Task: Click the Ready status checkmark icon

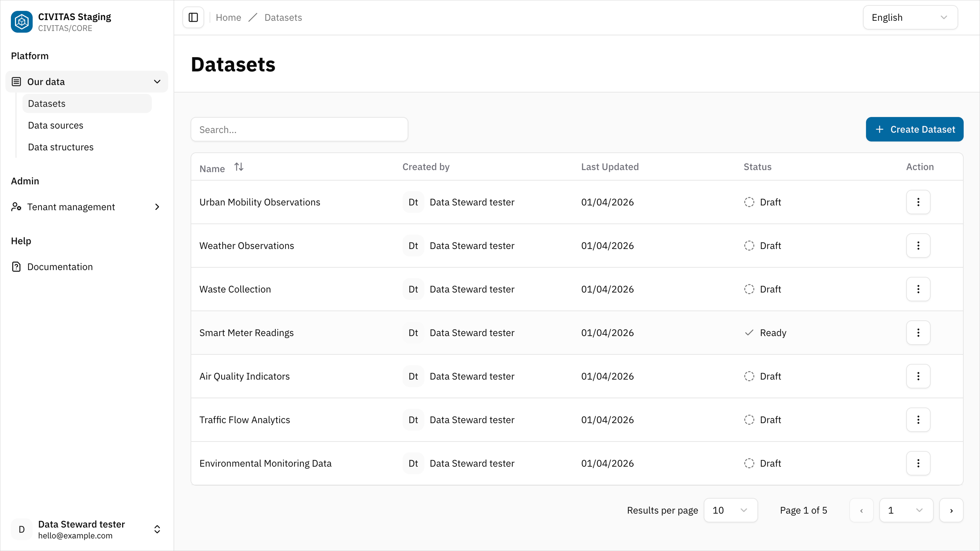Action: [x=749, y=332]
